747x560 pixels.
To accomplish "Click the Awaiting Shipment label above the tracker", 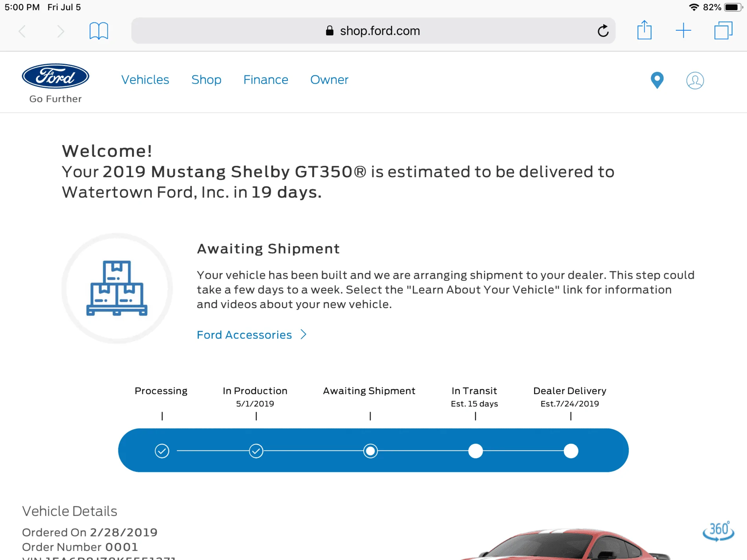I will pyautogui.click(x=369, y=391).
